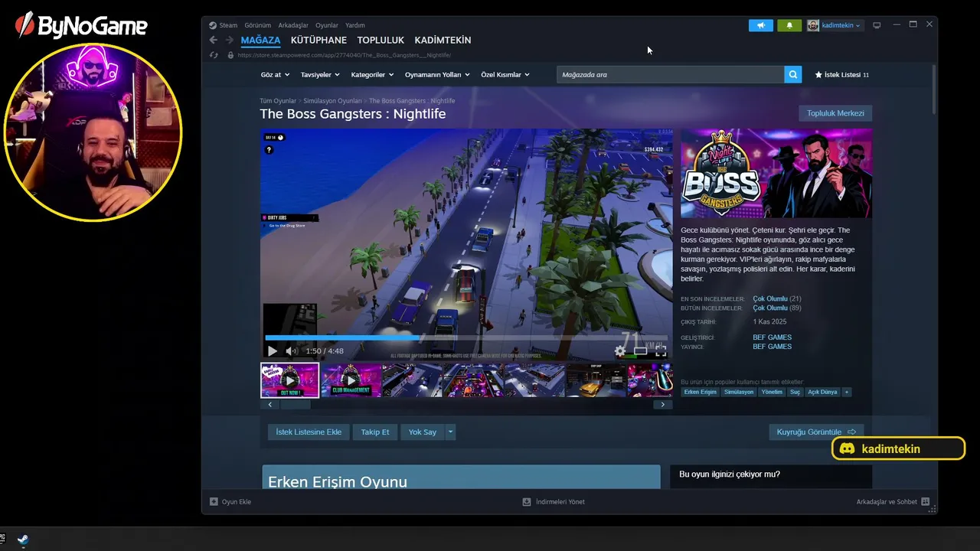Click the Mağazada ara search field
Screen dimensions: 980x551
tap(670, 74)
